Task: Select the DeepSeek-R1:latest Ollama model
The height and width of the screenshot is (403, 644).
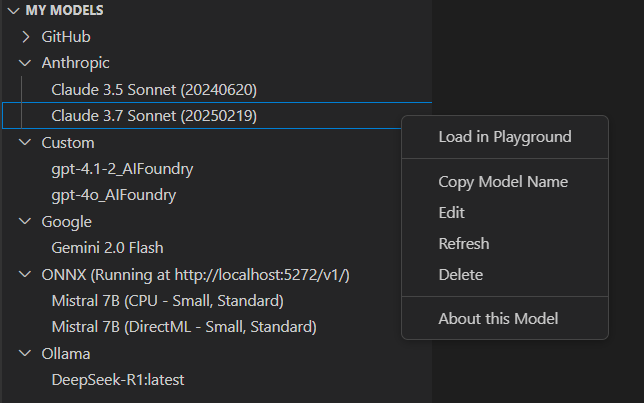Action: pyautogui.click(x=118, y=379)
